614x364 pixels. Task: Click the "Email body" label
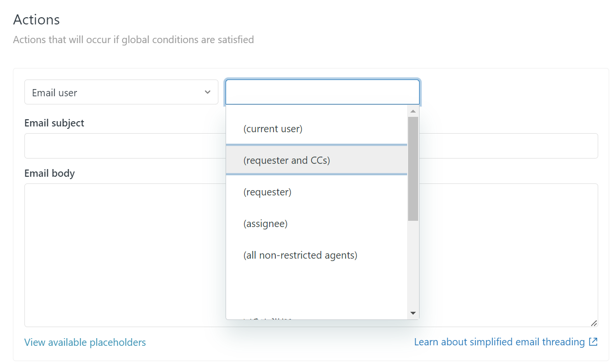pyautogui.click(x=49, y=173)
